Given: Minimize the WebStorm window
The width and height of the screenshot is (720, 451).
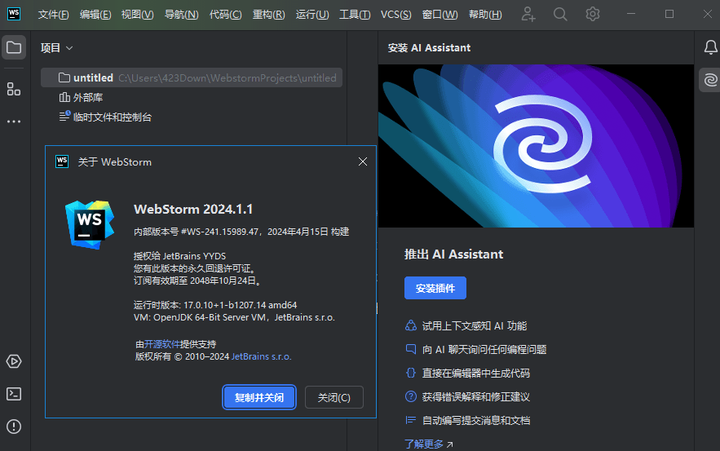Looking at the screenshot, I should (631, 14).
